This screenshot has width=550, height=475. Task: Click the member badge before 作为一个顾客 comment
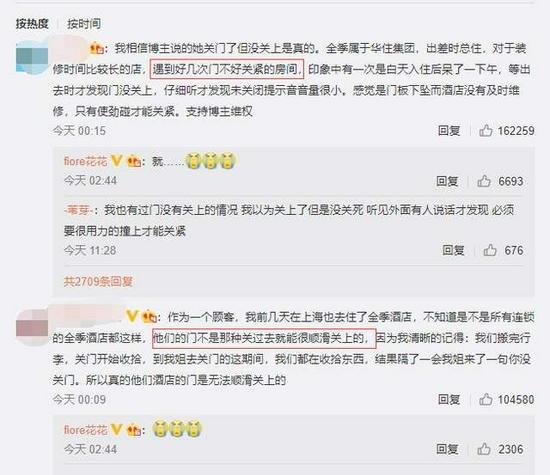149,317
